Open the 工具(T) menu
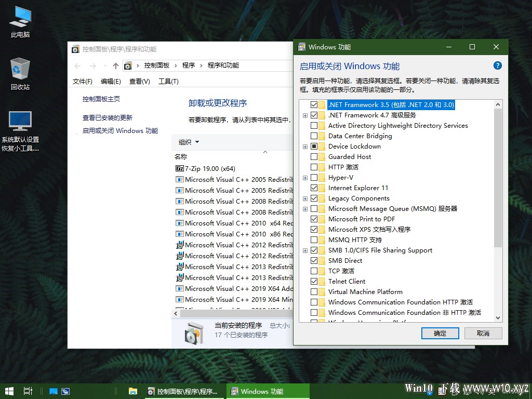This screenshot has width=532, height=399. coord(168,82)
